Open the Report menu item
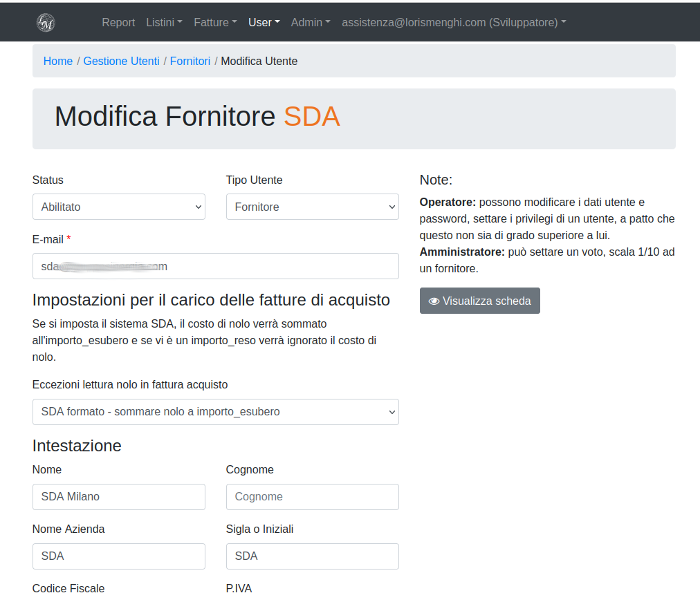 coord(118,22)
